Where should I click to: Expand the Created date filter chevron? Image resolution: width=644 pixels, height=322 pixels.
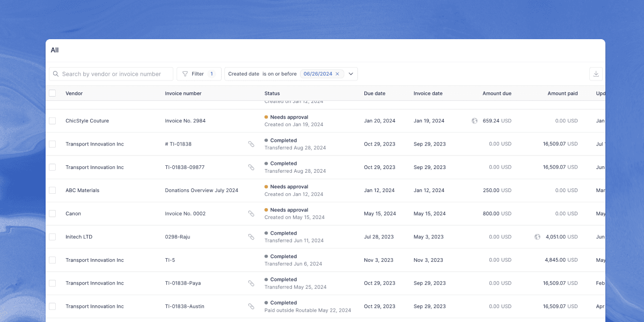351,74
